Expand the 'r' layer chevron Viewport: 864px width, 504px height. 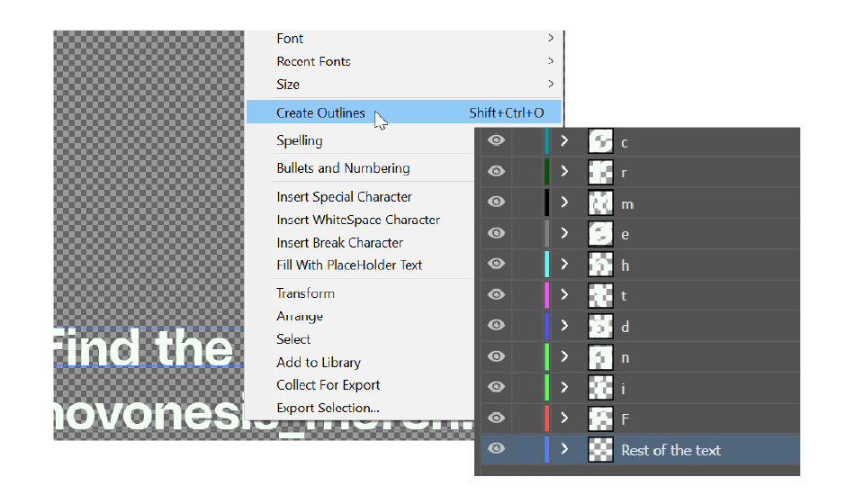pyautogui.click(x=564, y=171)
